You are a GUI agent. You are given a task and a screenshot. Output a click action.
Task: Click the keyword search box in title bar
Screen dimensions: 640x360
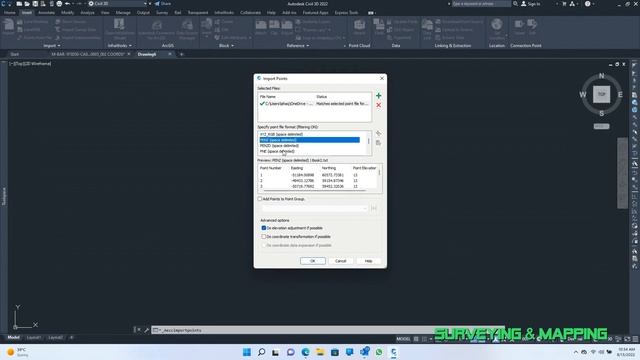(x=481, y=4)
